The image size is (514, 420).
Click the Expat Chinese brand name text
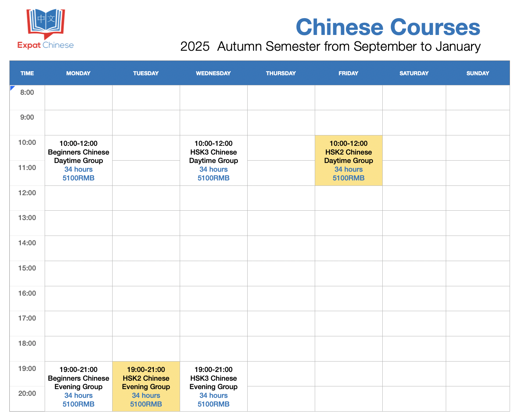(x=46, y=45)
